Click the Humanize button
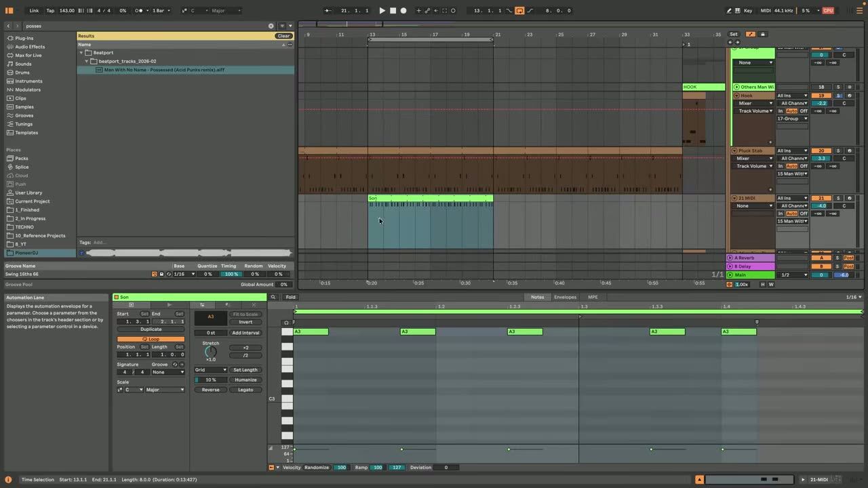This screenshot has width=868, height=488. click(x=245, y=380)
